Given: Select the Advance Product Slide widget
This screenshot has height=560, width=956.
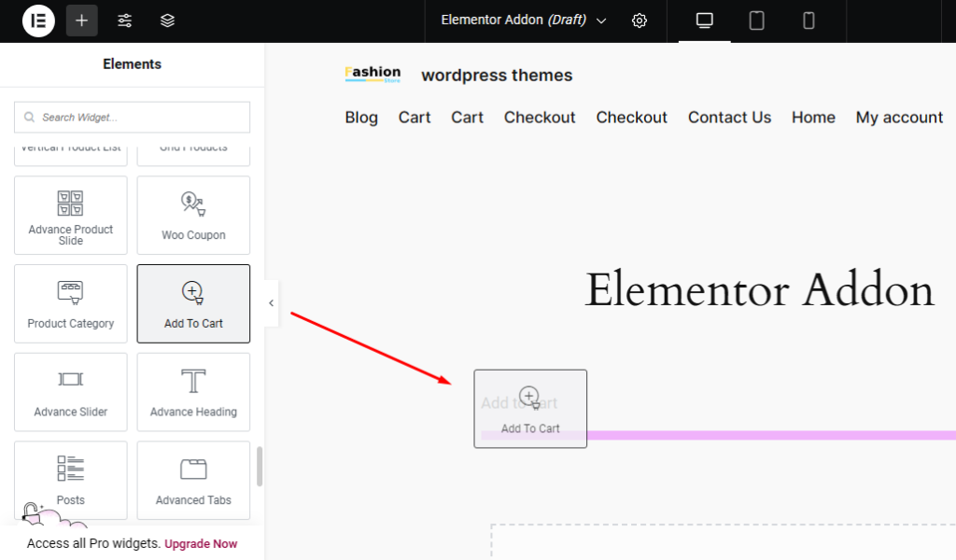Looking at the screenshot, I should [71, 215].
